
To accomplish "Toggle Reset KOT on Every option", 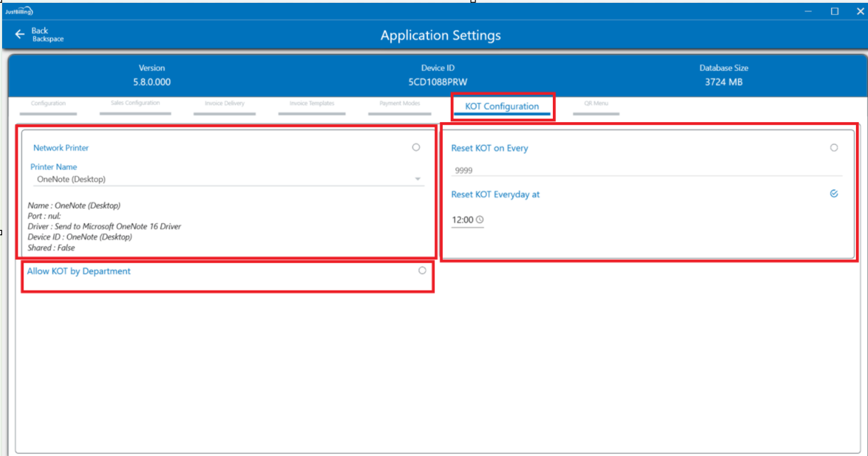I will pos(834,148).
